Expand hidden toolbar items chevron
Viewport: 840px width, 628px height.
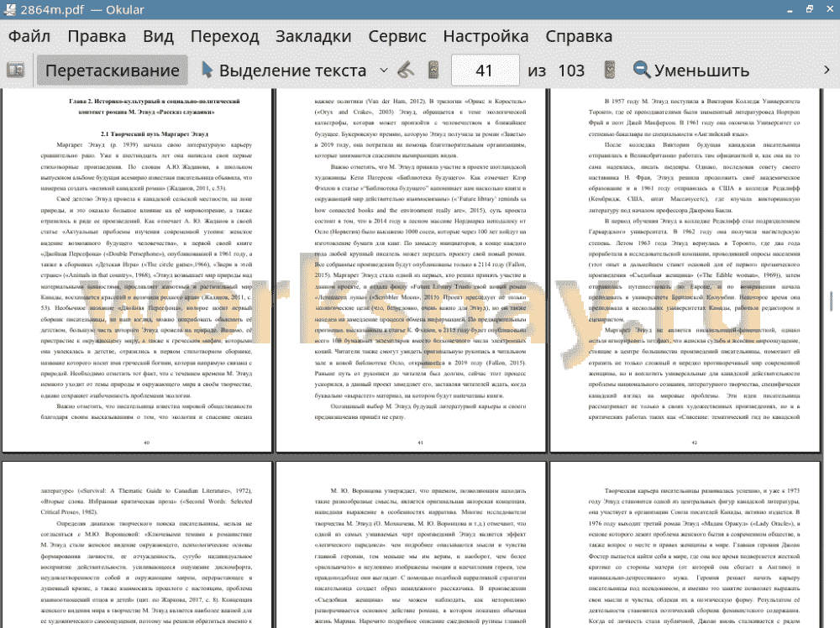pyautogui.click(x=827, y=71)
